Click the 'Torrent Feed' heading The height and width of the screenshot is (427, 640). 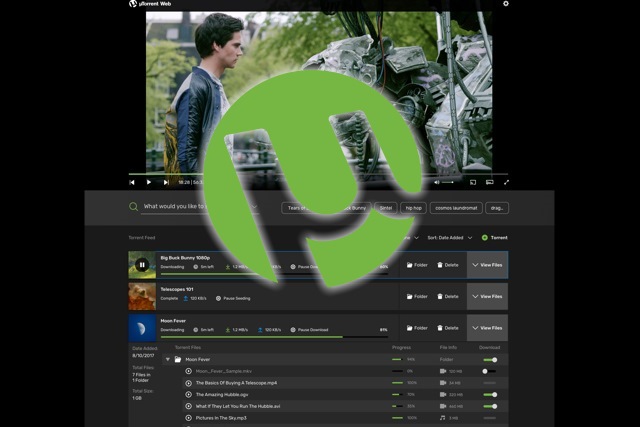pos(142,238)
